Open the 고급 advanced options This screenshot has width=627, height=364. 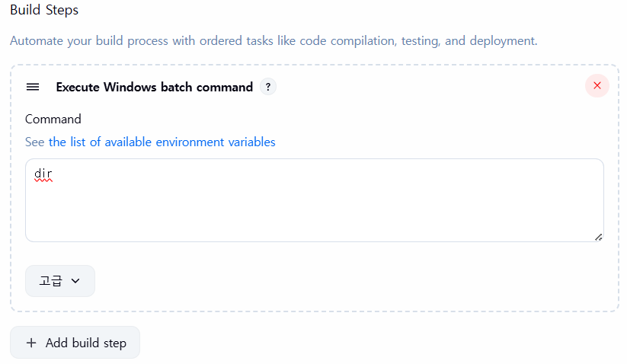pos(60,281)
